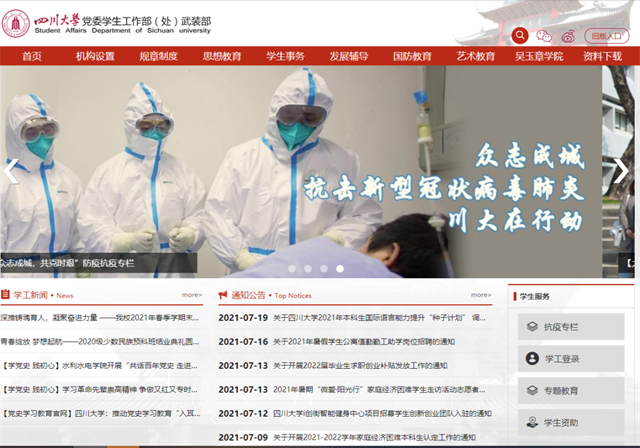Screen dimensions: 640x448
Task: Click the 学生服务 panel heading
Action: pos(534,296)
